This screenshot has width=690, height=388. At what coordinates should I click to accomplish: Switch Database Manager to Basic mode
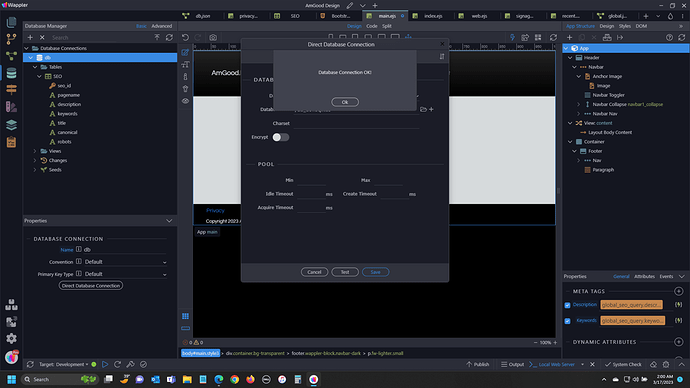[141, 26]
